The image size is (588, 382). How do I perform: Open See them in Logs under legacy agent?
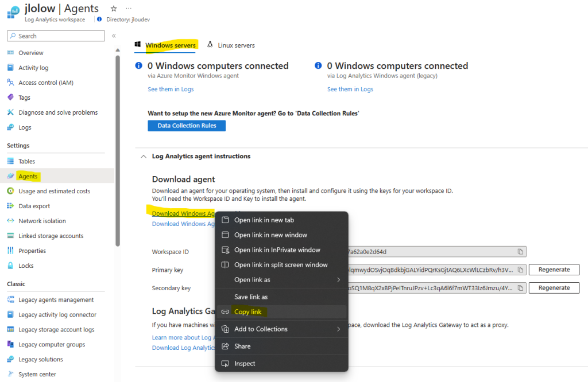(x=350, y=89)
